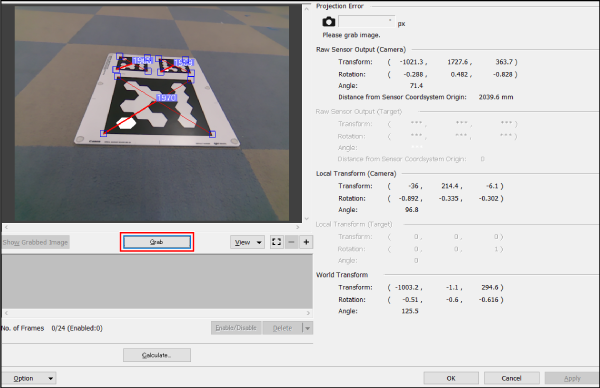Confirm with the OK button
Screen dimensions: 600x388
(451, 378)
